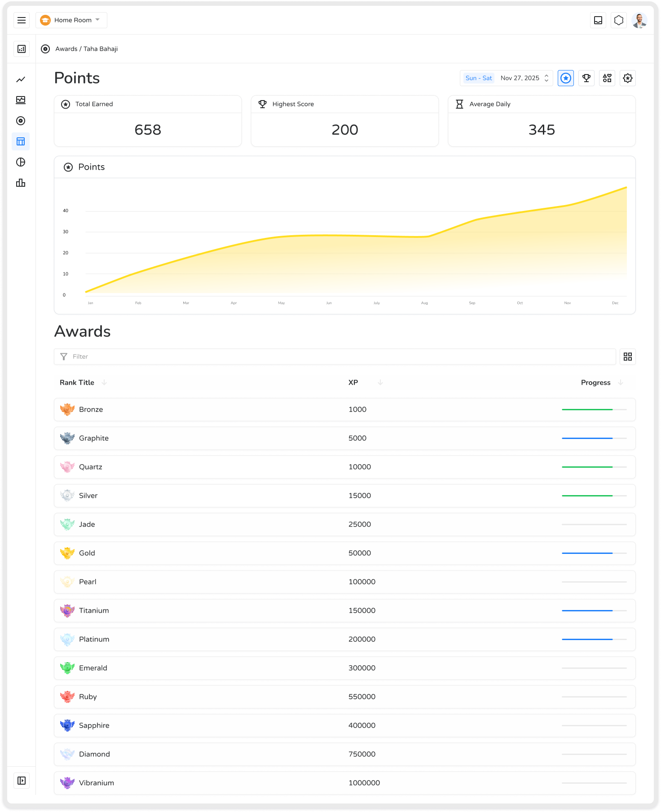Click the Taha Bahaji breadcrumb
This screenshot has width=661, height=812.
[101, 49]
